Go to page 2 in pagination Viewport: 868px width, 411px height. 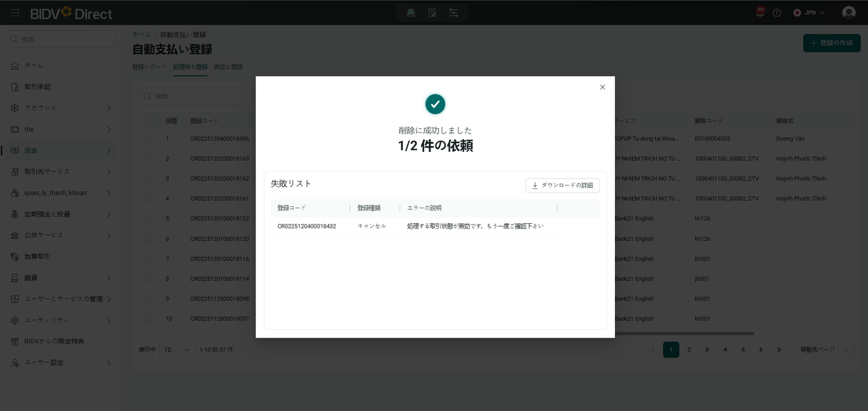coord(689,350)
